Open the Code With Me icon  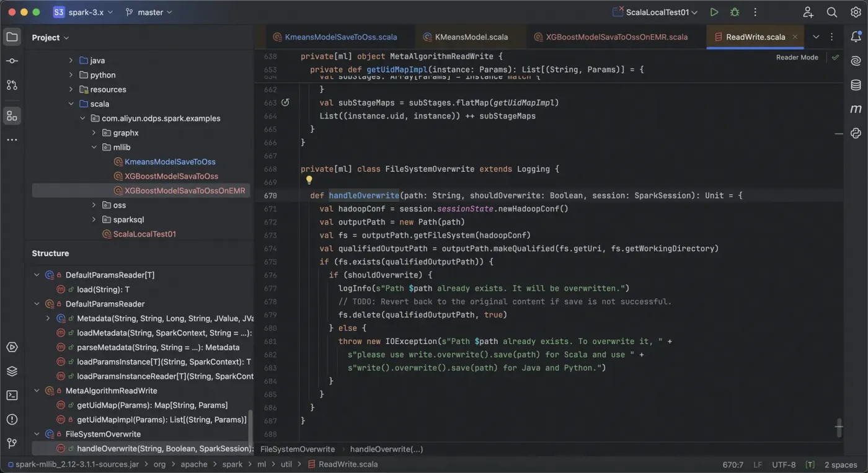(x=808, y=12)
